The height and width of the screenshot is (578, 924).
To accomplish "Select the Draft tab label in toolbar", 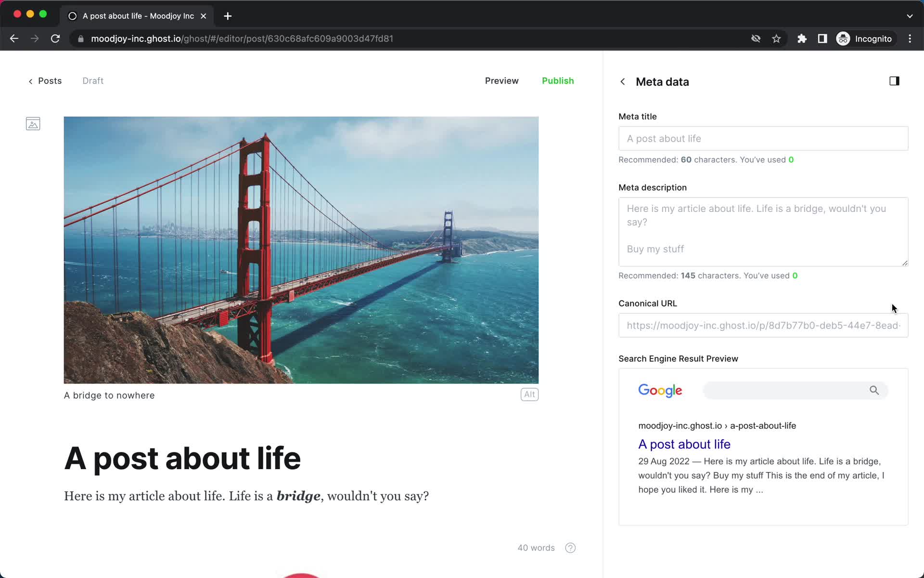I will click(x=93, y=80).
